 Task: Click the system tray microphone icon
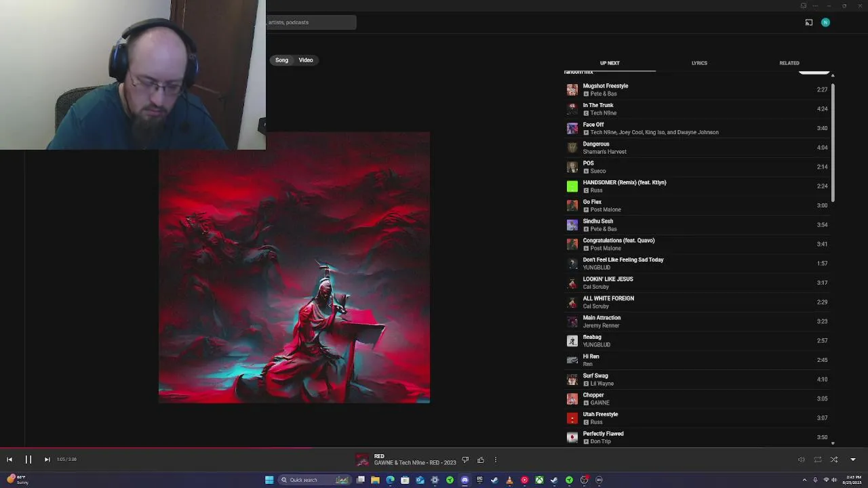click(815, 480)
